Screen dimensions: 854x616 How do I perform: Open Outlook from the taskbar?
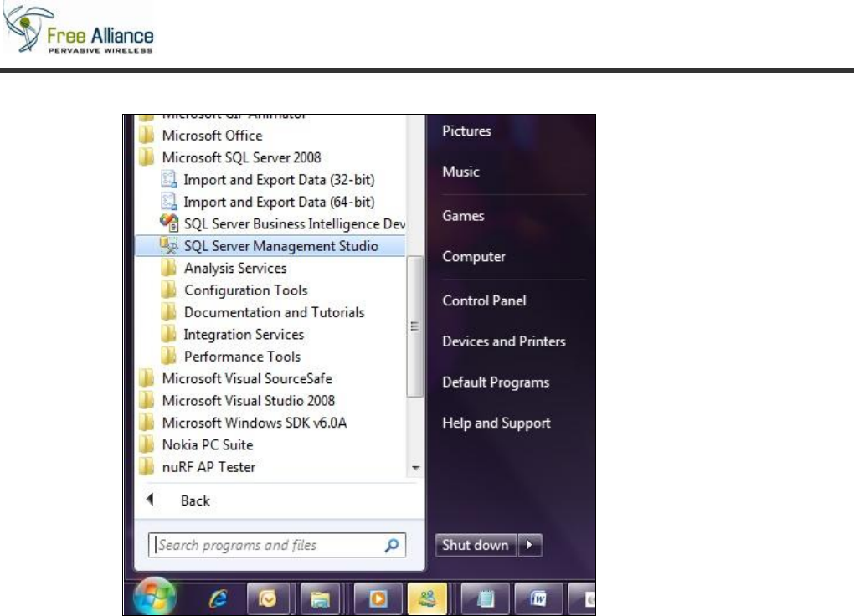coord(267,599)
